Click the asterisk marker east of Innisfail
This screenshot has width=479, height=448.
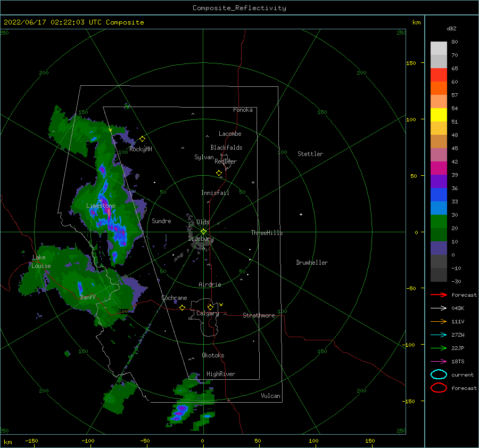coord(253,183)
